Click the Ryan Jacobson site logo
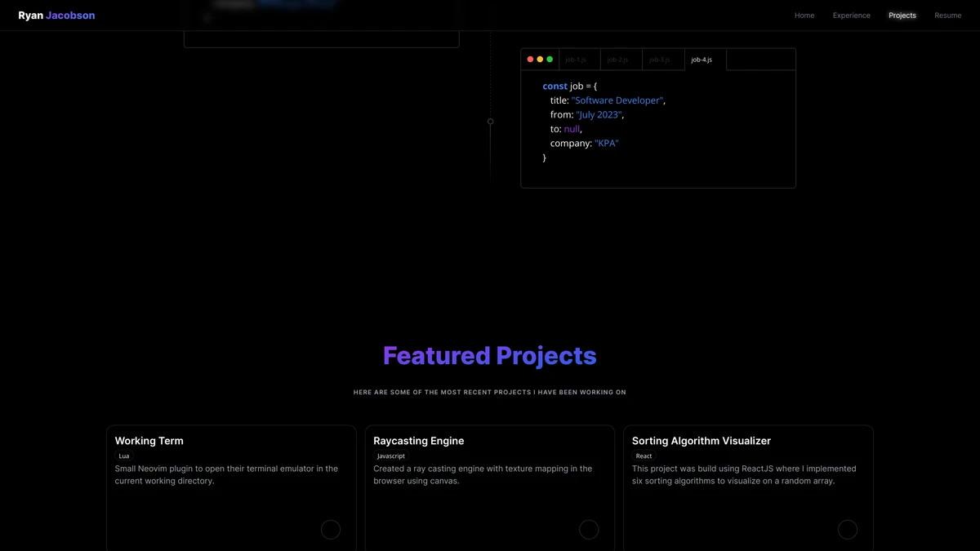Image resolution: width=980 pixels, height=551 pixels. tap(56, 16)
